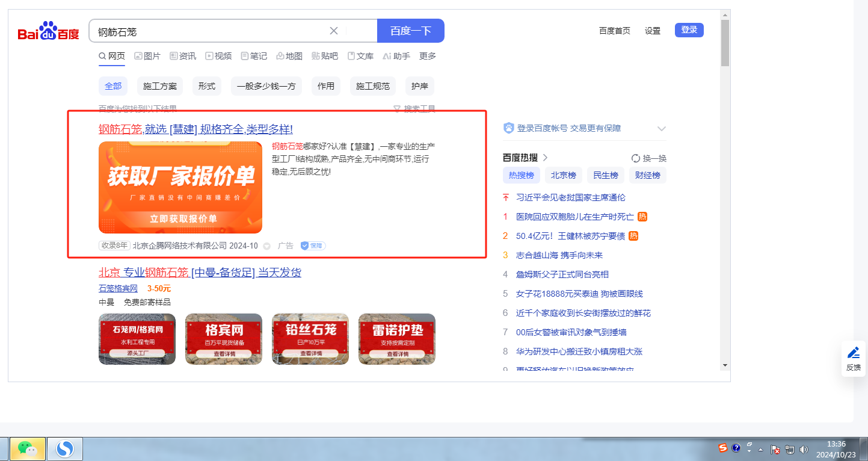Open hot item 医院回应双胞胎儿在生产时死亡

tap(575, 217)
